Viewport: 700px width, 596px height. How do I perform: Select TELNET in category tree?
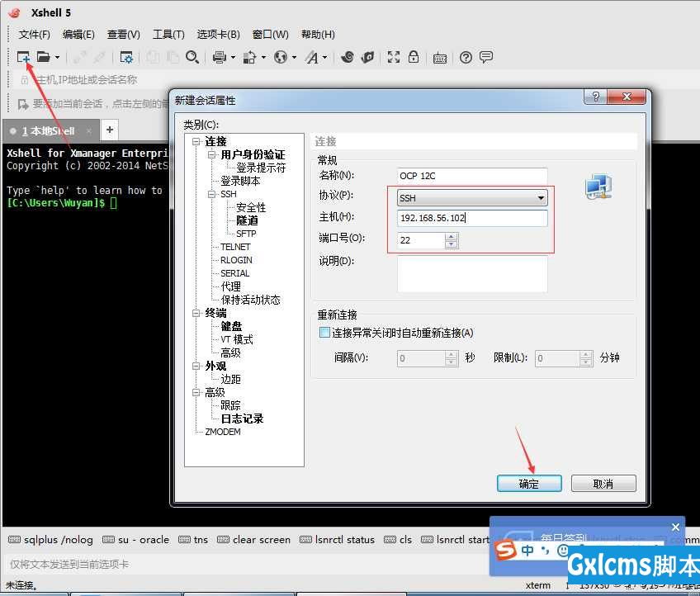coord(235,247)
